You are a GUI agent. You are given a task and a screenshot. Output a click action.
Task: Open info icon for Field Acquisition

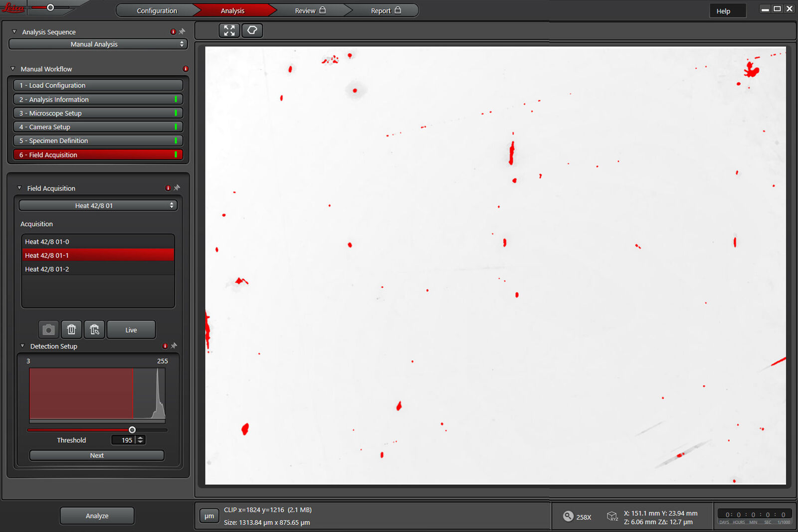click(x=168, y=188)
